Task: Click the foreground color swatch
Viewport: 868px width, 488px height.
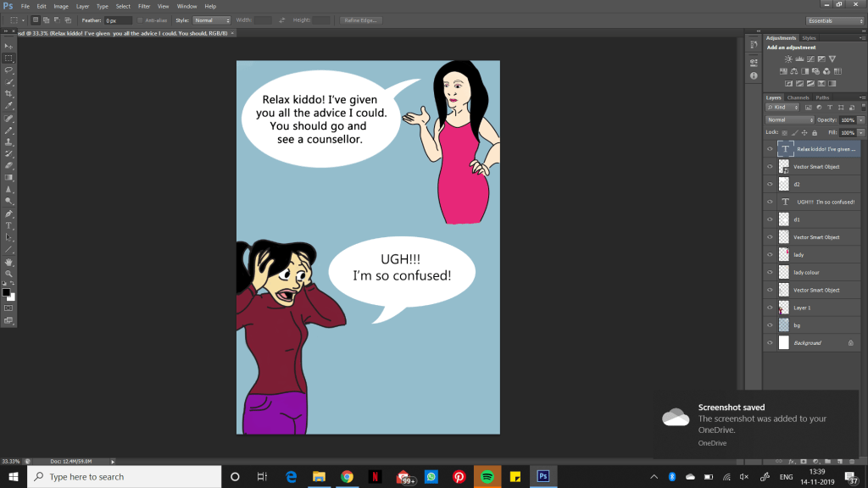Action: [x=6, y=291]
